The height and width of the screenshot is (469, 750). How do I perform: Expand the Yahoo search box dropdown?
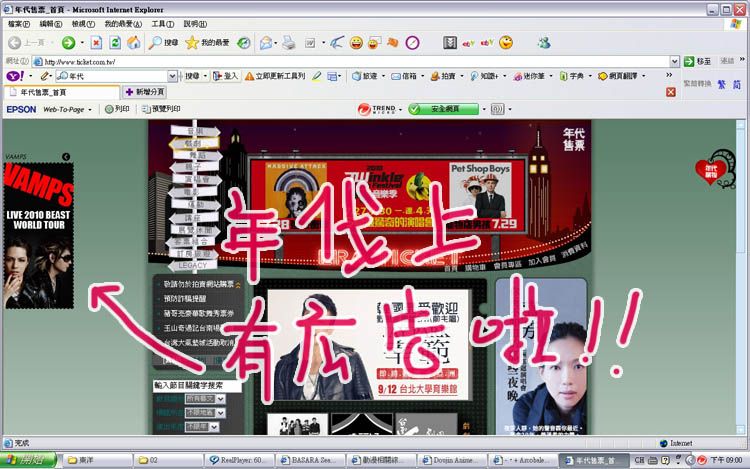(x=172, y=76)
